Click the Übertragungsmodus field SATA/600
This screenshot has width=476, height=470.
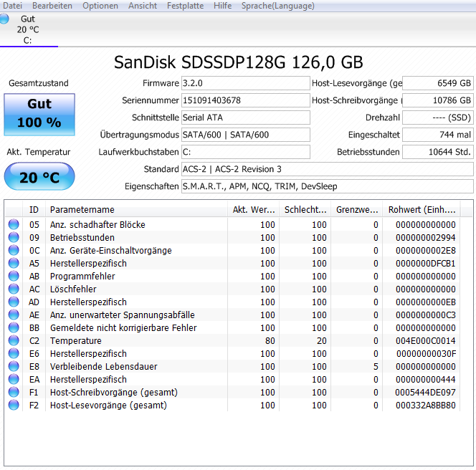[x=246, y=135]
